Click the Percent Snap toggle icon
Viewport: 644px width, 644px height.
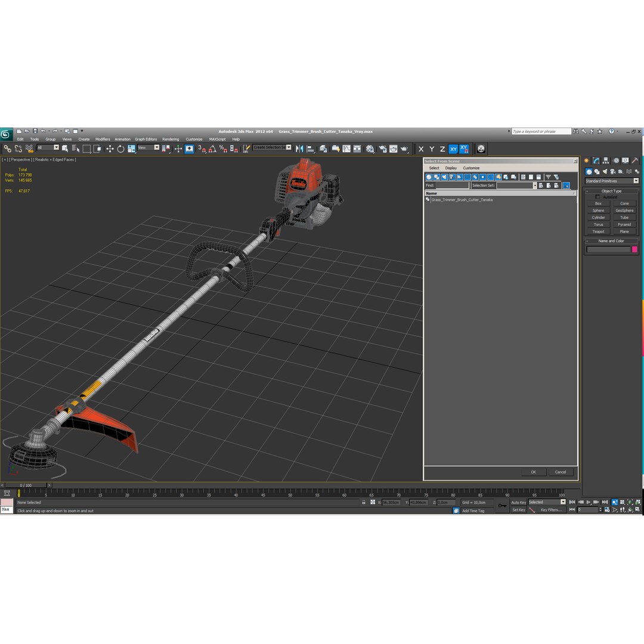click(x=223, y=148)
